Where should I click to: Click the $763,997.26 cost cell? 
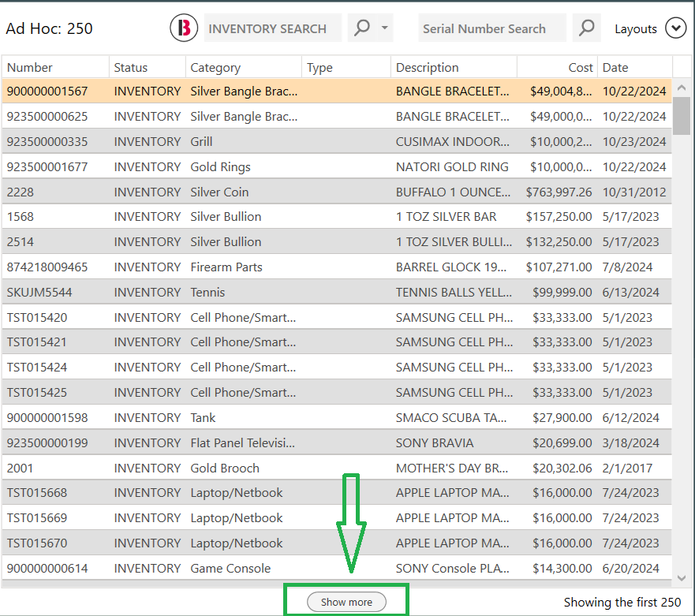click(x=559, y=192)
